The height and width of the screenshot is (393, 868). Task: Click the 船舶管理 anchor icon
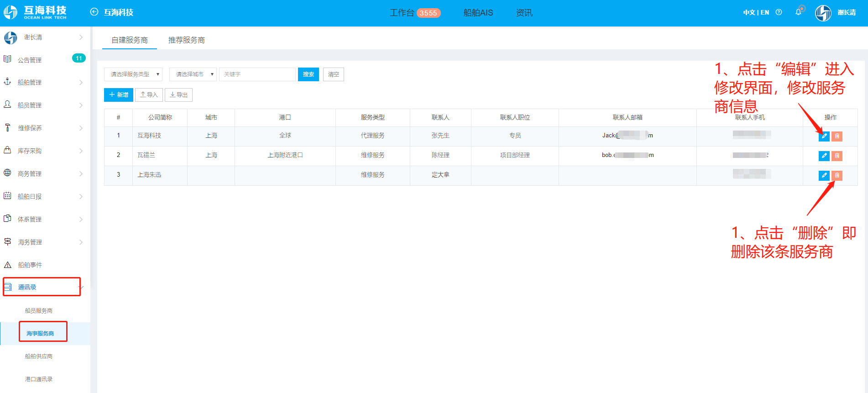7,82
